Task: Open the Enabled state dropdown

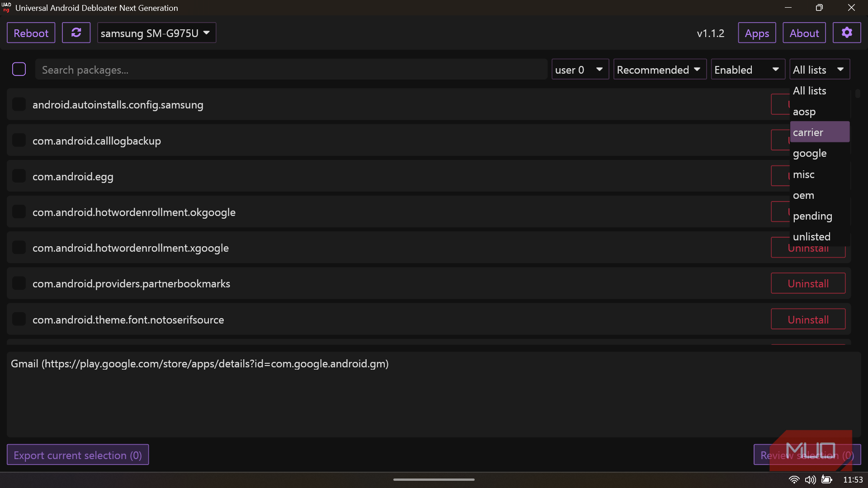Action: click(748, 70)
